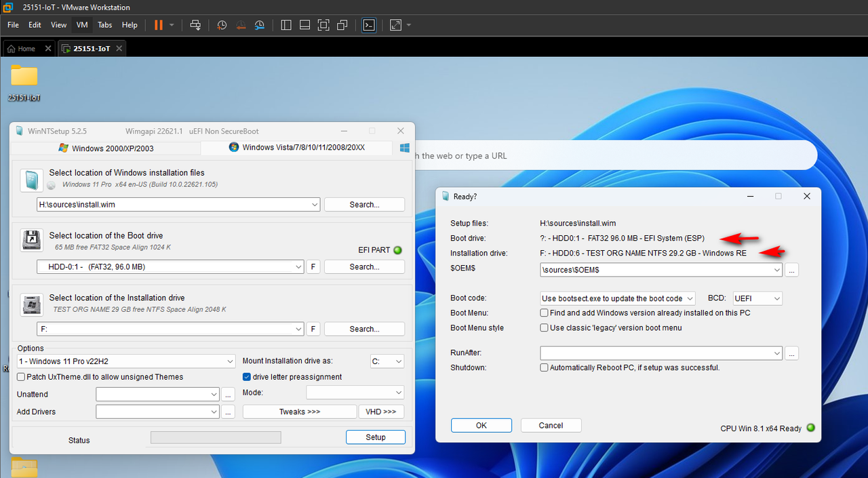Enable Find and add Windows version checkbox
Viewport: 868px width, 478px height.
(544, 313)
